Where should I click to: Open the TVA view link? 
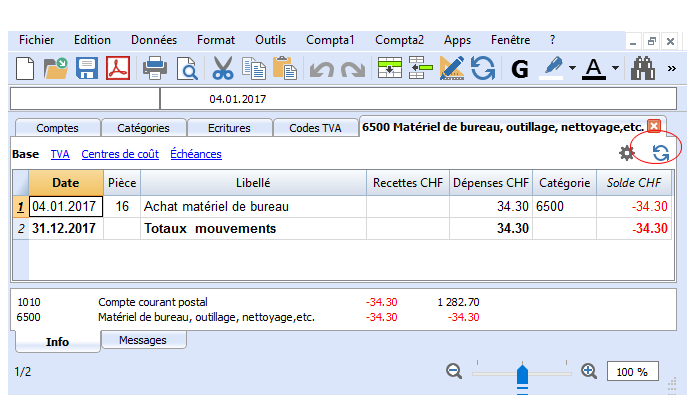pos(60,154)
